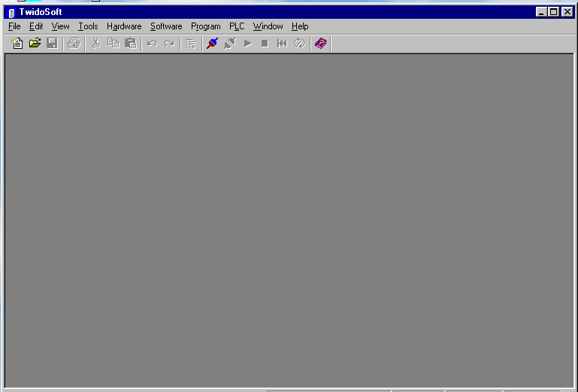This screenshot has height=392, width=578.
Task: Open the Window menu
Action: [x=268, y=26]
